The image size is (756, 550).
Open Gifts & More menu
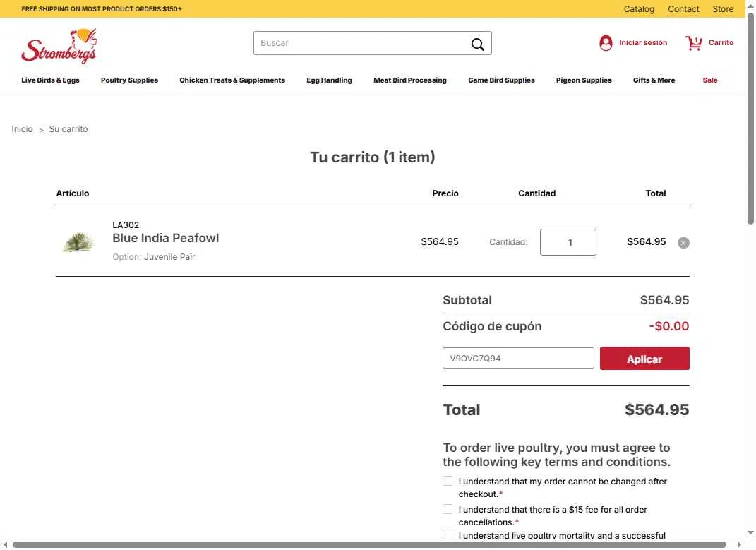[654, 80]
